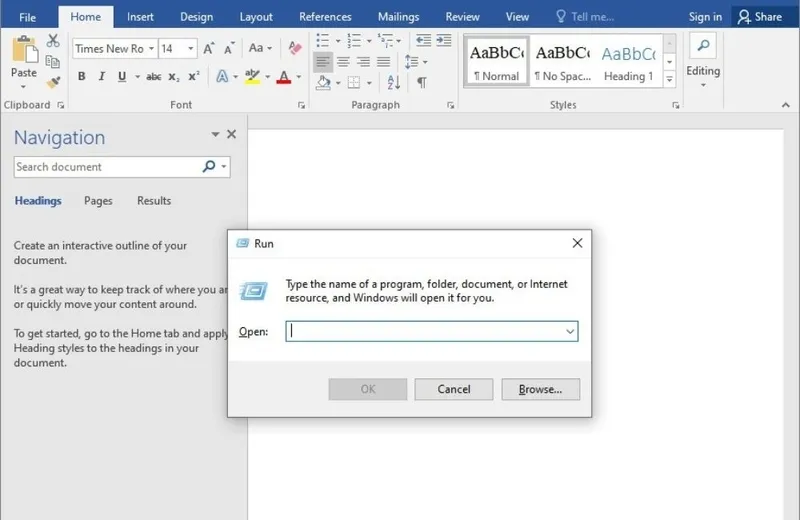
Task: Click the Paste clipboard icon
Action: pyautogui.click(x=24, y=50)
